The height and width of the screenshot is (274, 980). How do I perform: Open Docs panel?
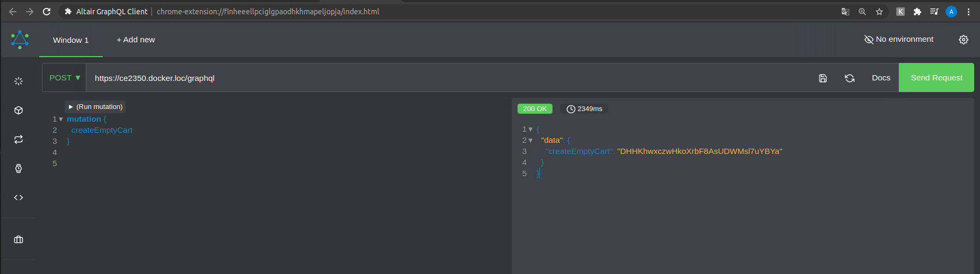[881, 78]
